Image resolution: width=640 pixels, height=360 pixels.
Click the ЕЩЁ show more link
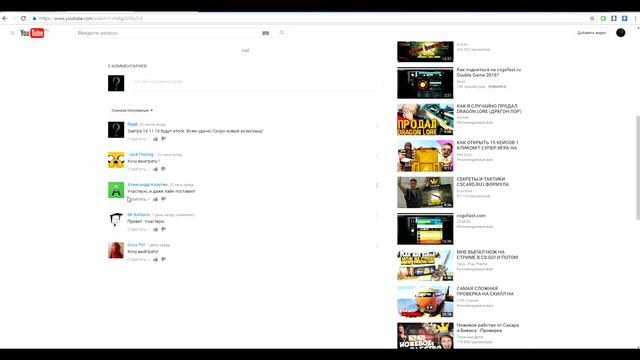pos(245,51)
